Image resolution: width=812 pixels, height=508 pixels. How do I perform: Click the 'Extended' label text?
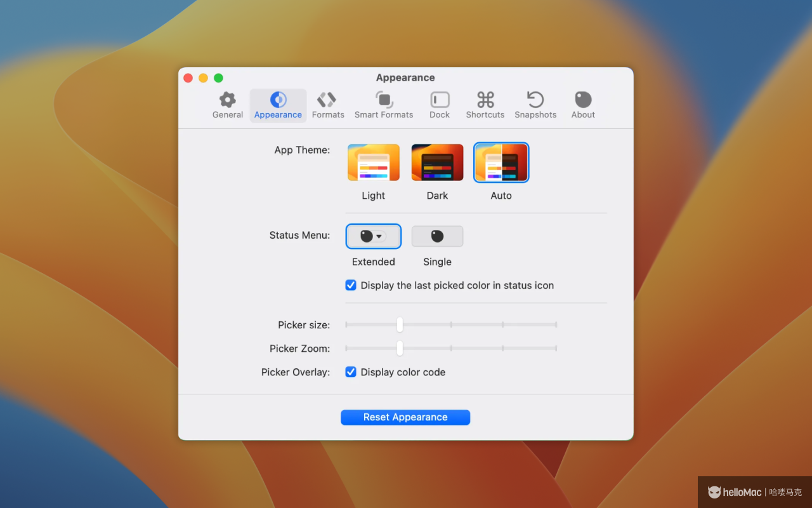click(374, 262)
